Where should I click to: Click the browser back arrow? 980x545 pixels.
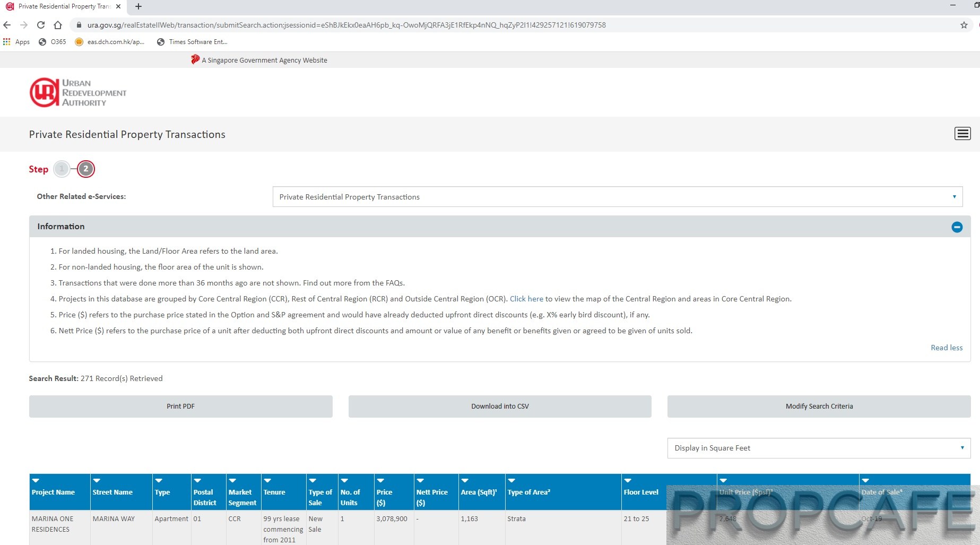pyautogui.click(x=7, y=25)
